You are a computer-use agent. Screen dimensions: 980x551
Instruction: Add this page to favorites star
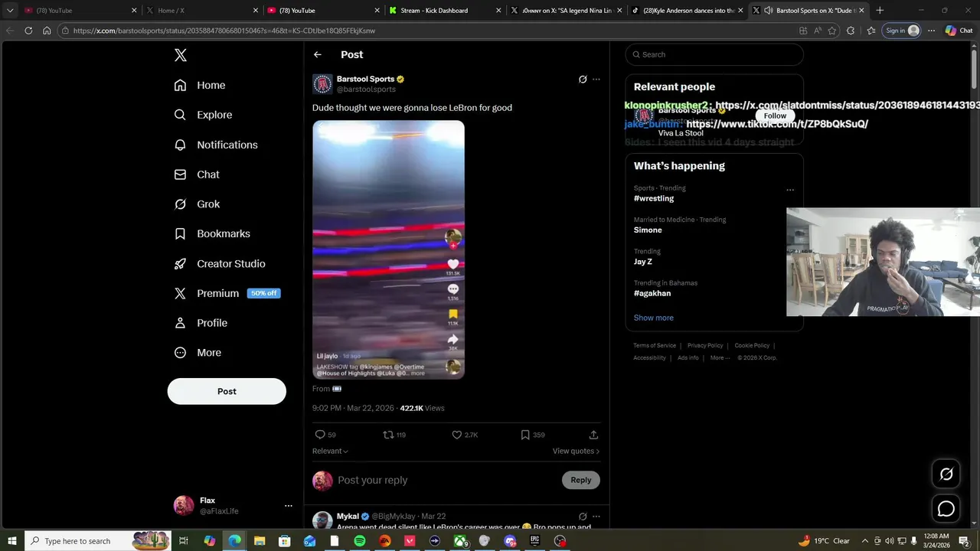point(832,31)
